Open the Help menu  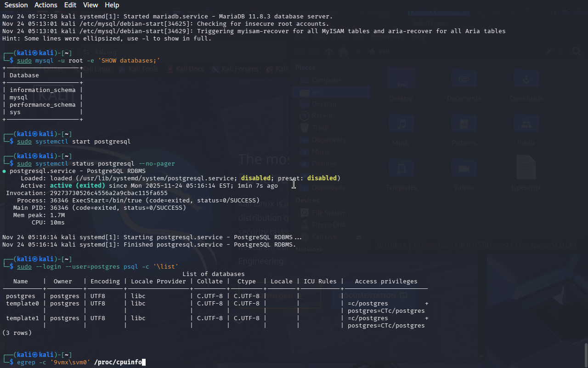pos(112,5)
